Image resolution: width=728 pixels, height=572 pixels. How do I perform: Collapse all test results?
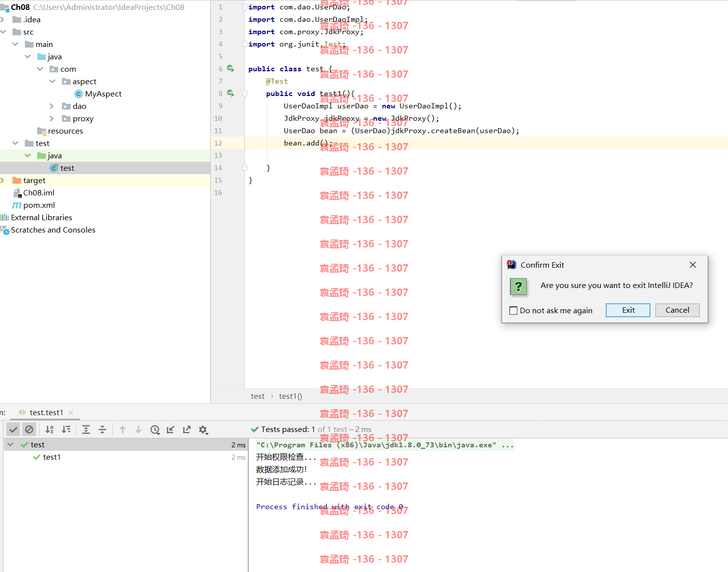click(102, 429)
